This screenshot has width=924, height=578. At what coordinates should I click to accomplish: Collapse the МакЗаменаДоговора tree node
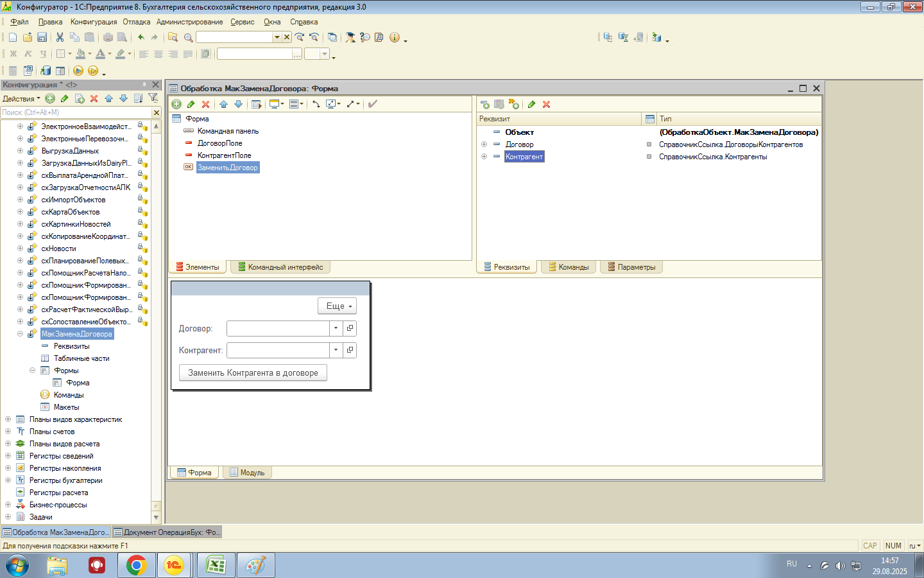point(20,334)
